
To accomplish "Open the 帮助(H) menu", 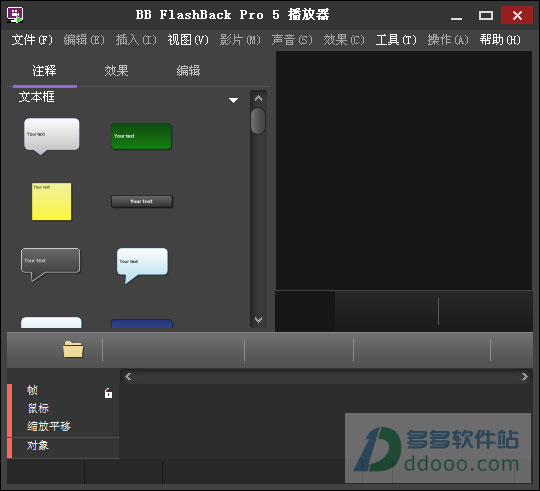I will (500, 40).
